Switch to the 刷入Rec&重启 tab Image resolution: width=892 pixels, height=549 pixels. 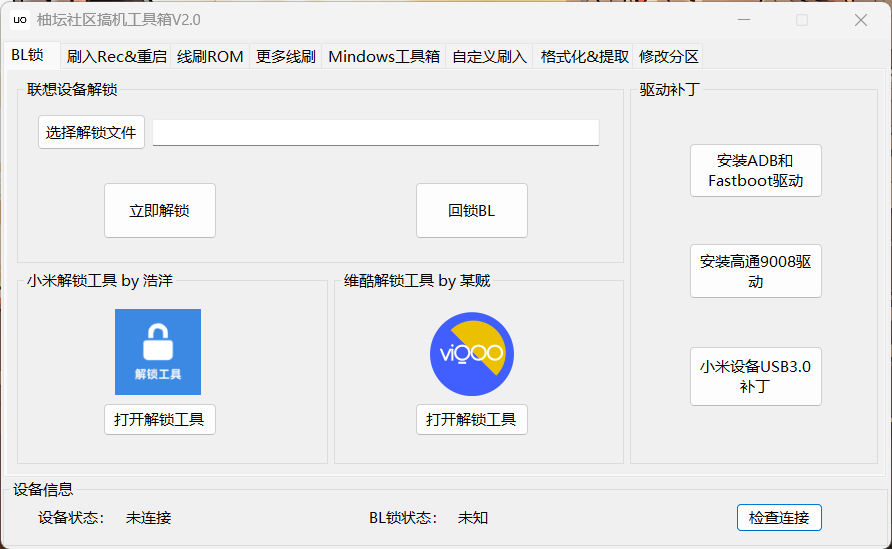coord(117,57)
